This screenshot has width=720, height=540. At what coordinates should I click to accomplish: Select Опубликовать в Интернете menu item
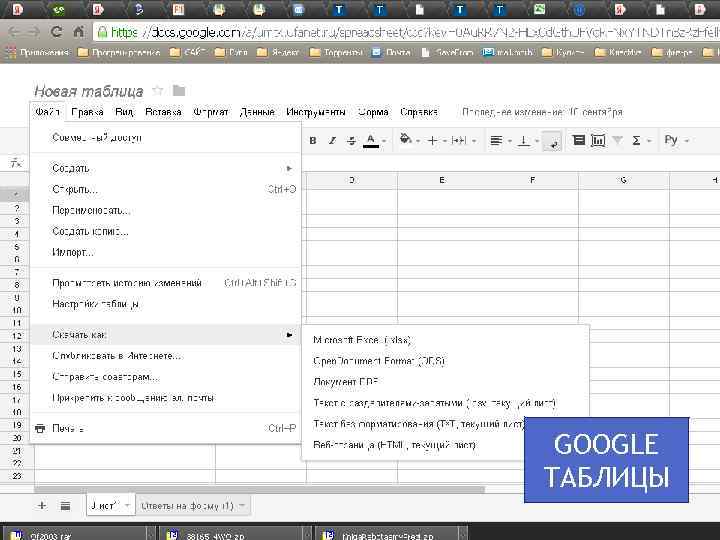point(166,356)
